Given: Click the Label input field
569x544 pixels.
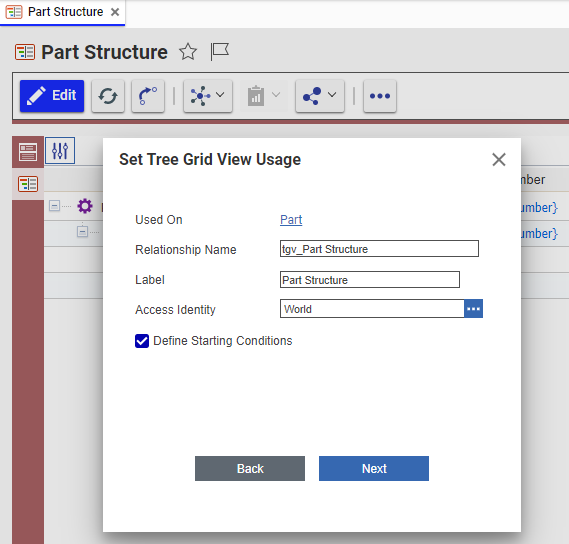Looking at the screenshot, I should click(x=370, y=279).
